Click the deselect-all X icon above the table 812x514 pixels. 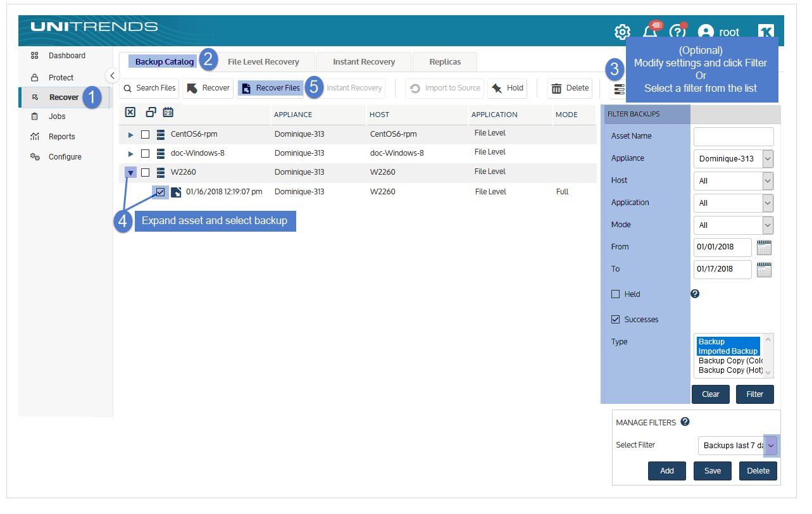click(x=130, y=113)
